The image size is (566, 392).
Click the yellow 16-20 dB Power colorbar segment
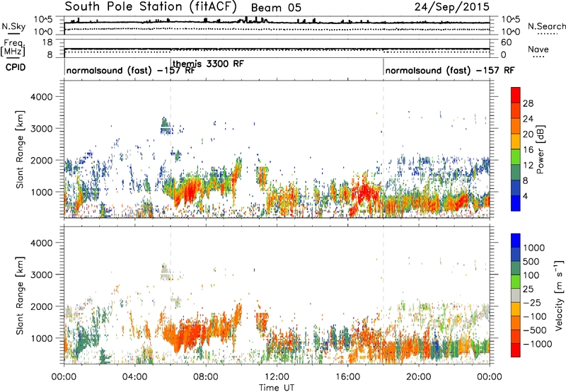[516, 142]
